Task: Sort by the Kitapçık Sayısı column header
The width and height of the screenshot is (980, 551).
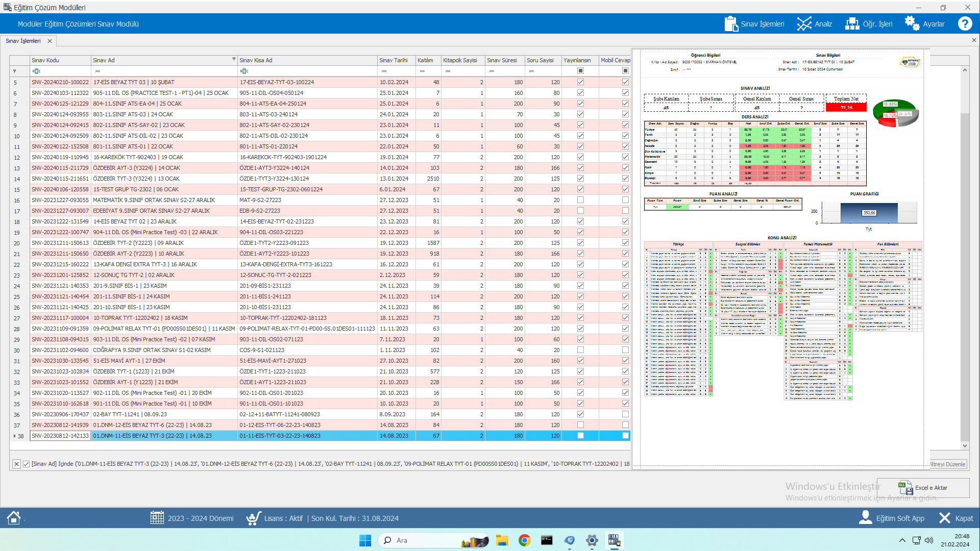Action: pyautogui.click(x=463, y=60)
